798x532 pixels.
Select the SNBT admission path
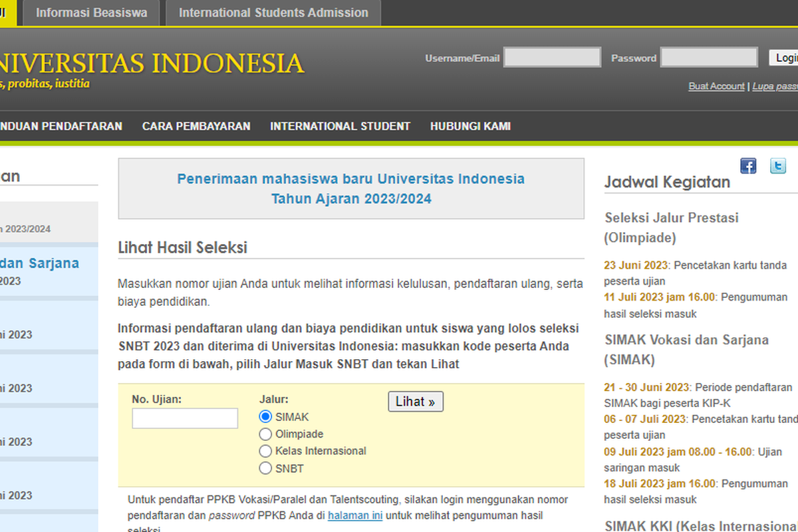[265, 468]
